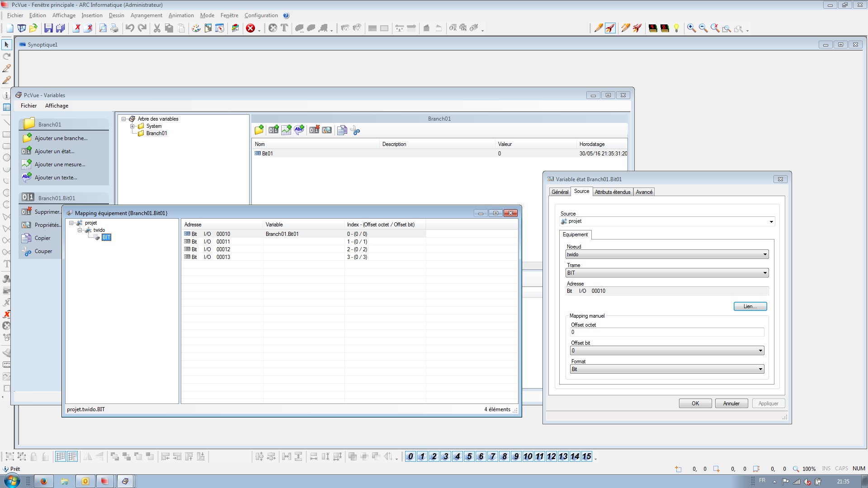The width and height of the screenshot is (868, 488).
Task: Switch to the Attributs étendus tab
Action: click(x=612, y=192)
